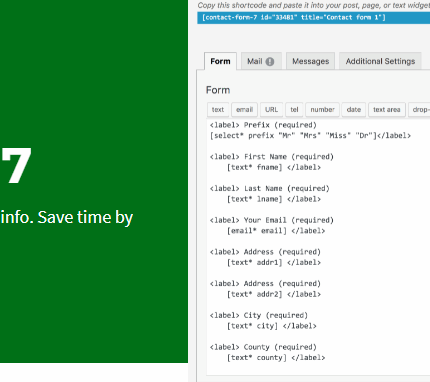Insert a text field tag
This screenshot has height=382, width=430.
[x=218, y=110]
